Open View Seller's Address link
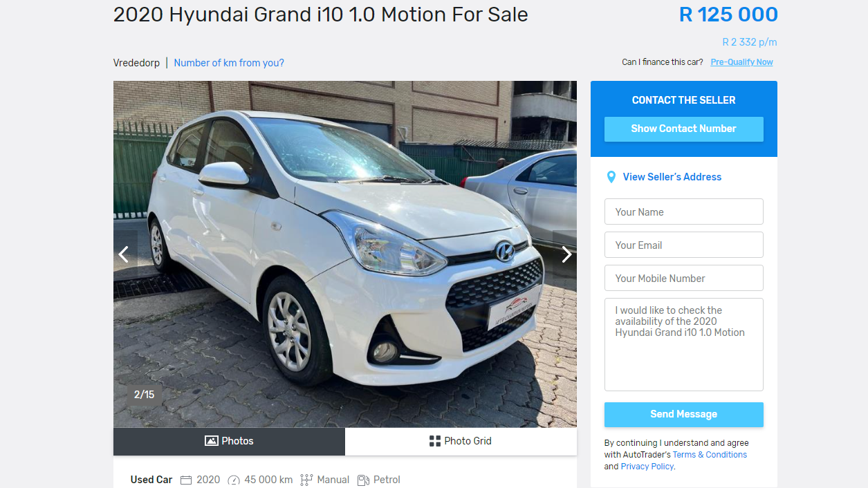868x488 pixels. (x=672, y=177)
